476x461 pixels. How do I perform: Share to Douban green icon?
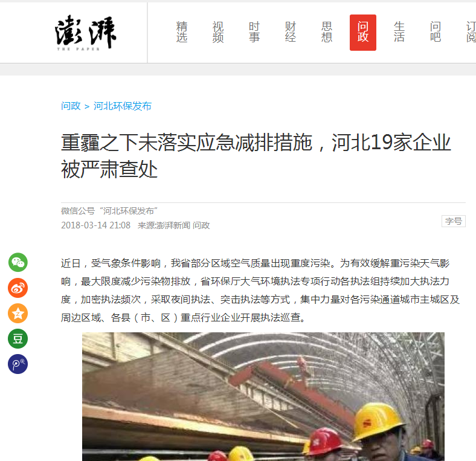coord(18,338)
